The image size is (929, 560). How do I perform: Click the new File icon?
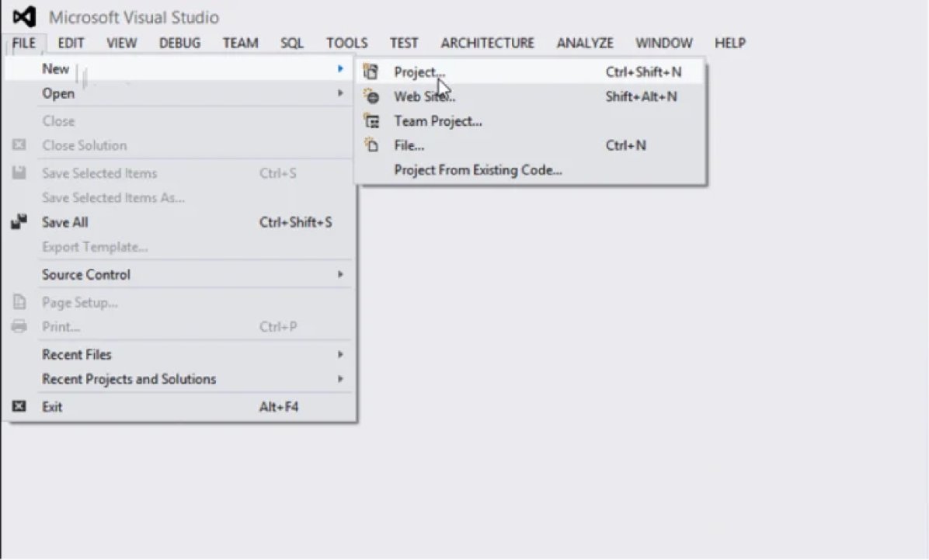[371, 145]
